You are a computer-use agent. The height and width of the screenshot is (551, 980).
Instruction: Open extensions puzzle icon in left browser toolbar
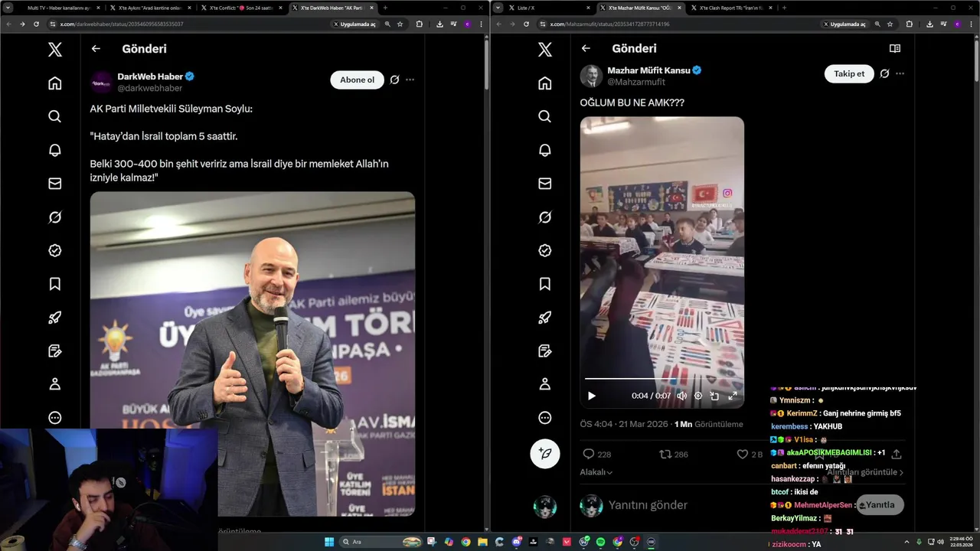[x=419, y=24]
